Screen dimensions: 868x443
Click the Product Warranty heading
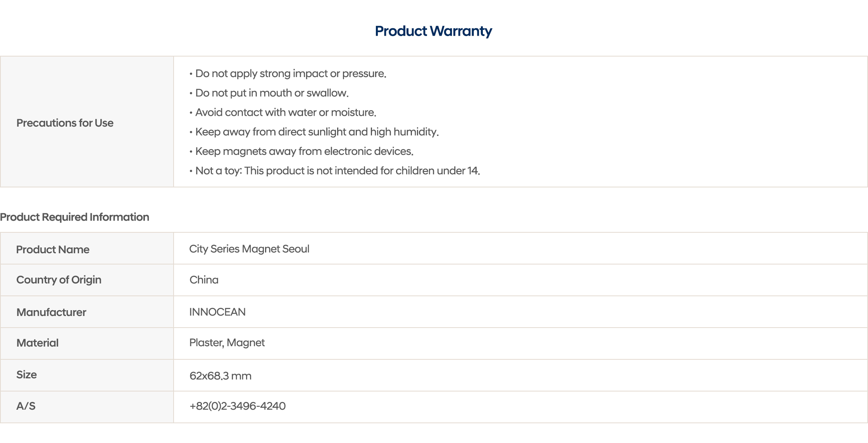(x=433, y=31)
